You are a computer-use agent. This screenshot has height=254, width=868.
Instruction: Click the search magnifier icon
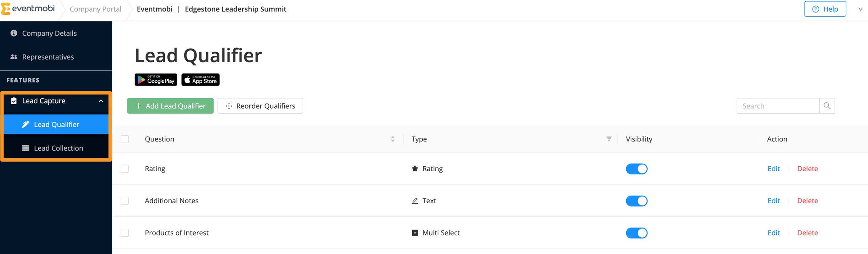(x=827, y=106)
